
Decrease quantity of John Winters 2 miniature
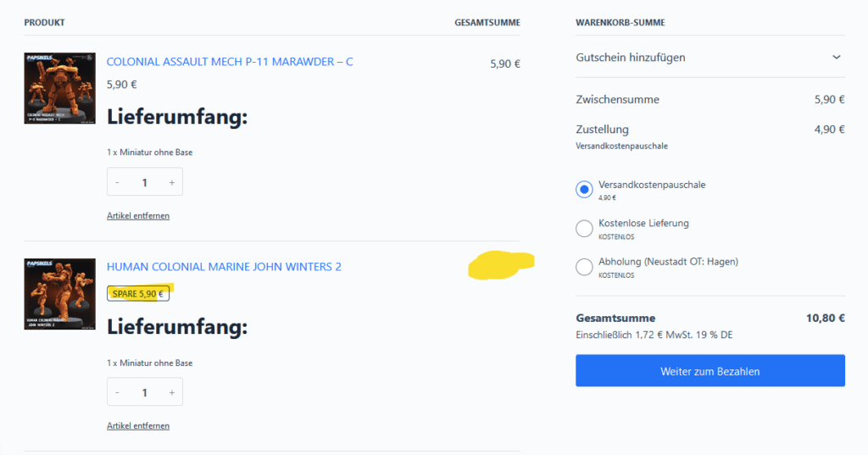pyautogui.click(x=117, y=392)
